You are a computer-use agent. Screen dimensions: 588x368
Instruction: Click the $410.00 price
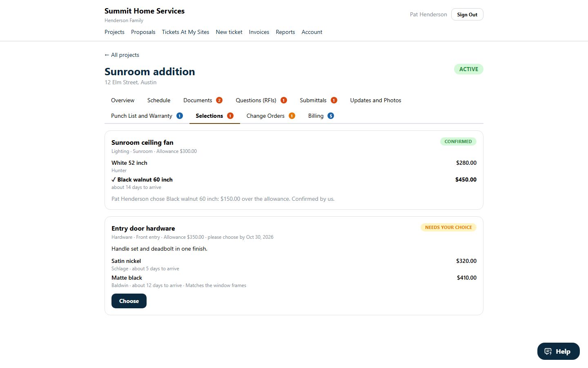click(x=467, y=278)
